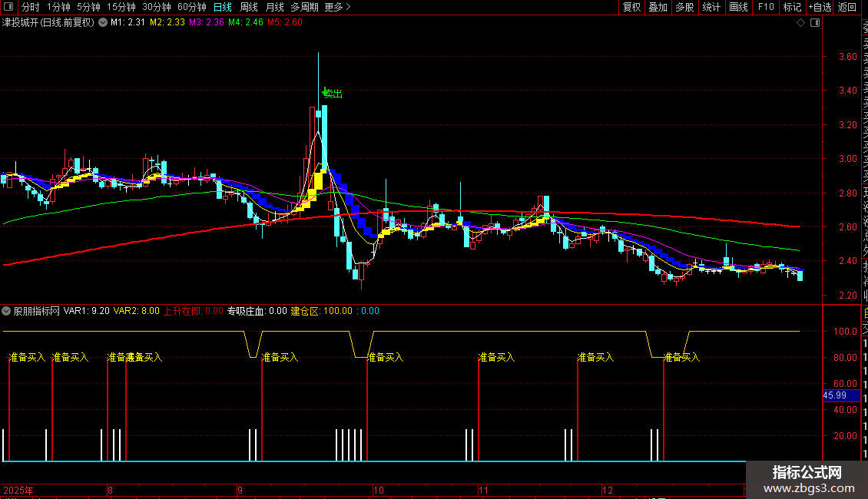The width and height of the screenshot is (868, 499).
Task: Open the 多周期 multi-period view
Action: coord(304,7)
